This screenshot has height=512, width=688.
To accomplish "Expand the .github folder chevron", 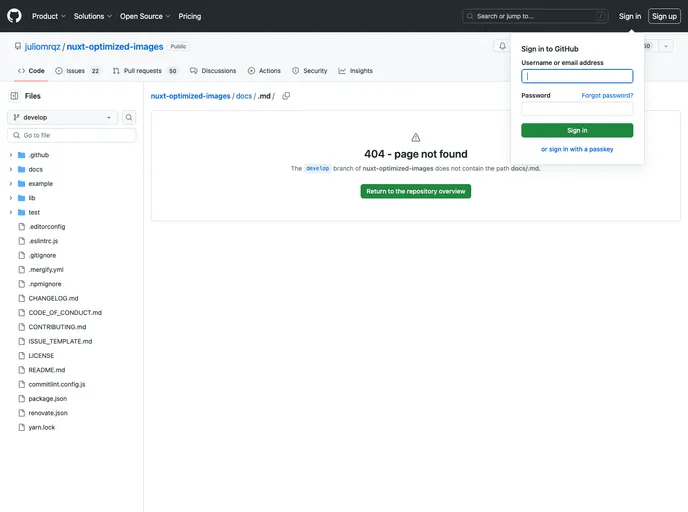I will pyautogui.click(x=10, y=155).
